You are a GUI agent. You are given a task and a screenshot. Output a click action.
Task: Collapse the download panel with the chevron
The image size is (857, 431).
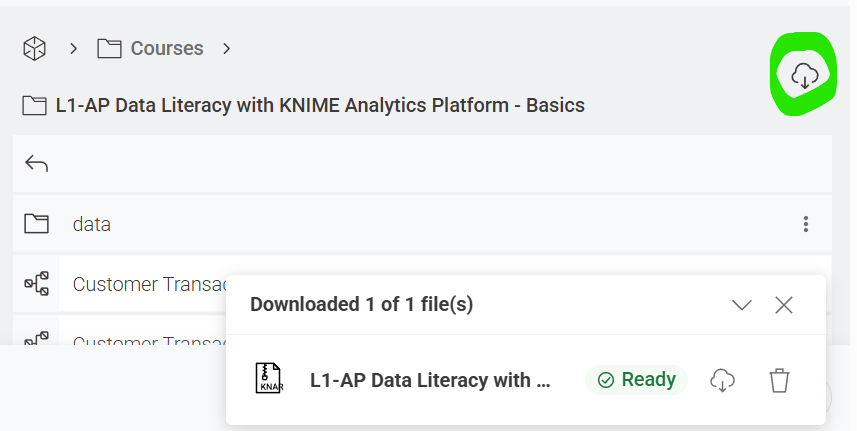pos(741,305)
